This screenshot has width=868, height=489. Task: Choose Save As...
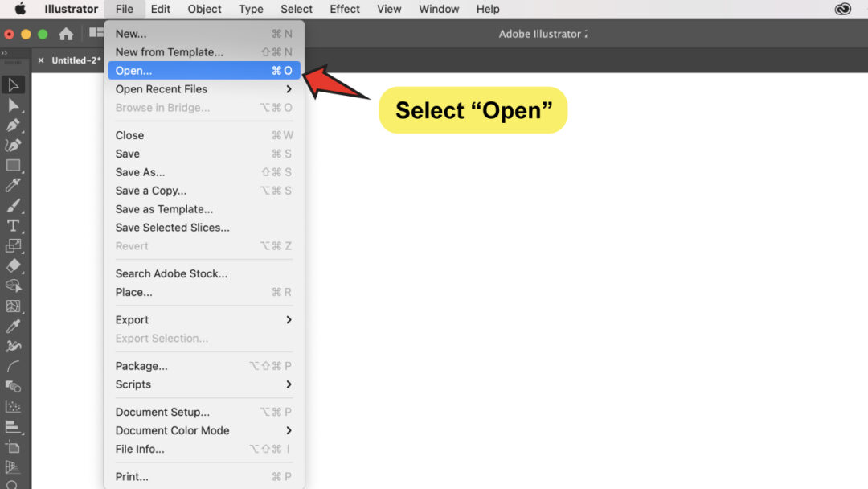(203, 172)
